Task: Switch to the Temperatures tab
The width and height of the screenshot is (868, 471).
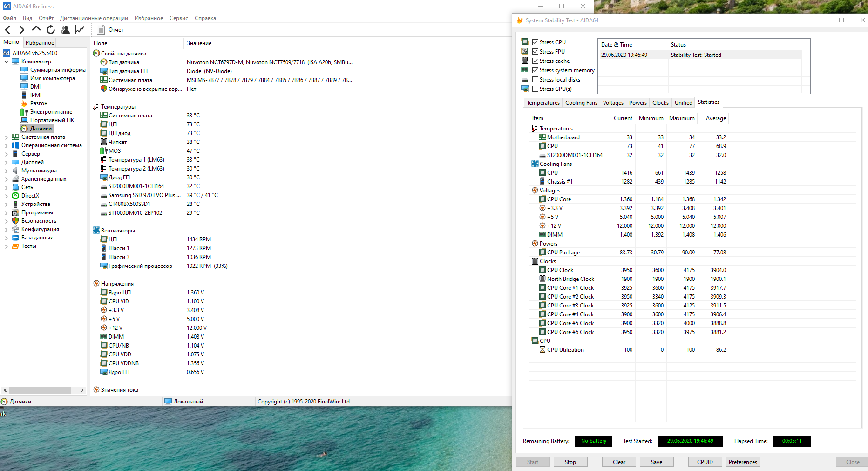Action: [543, 103]
